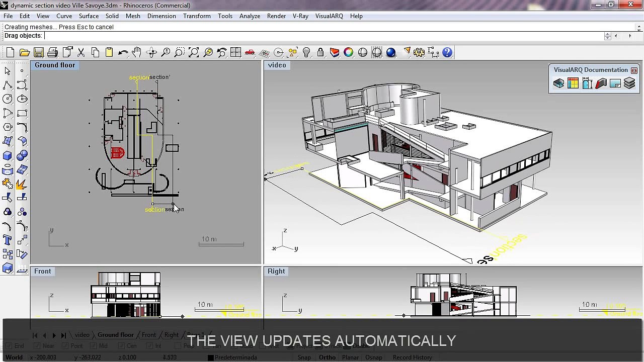644x362 pixels.
Task: Open the Ground floor viewport title menu
Action: (55, 65)
